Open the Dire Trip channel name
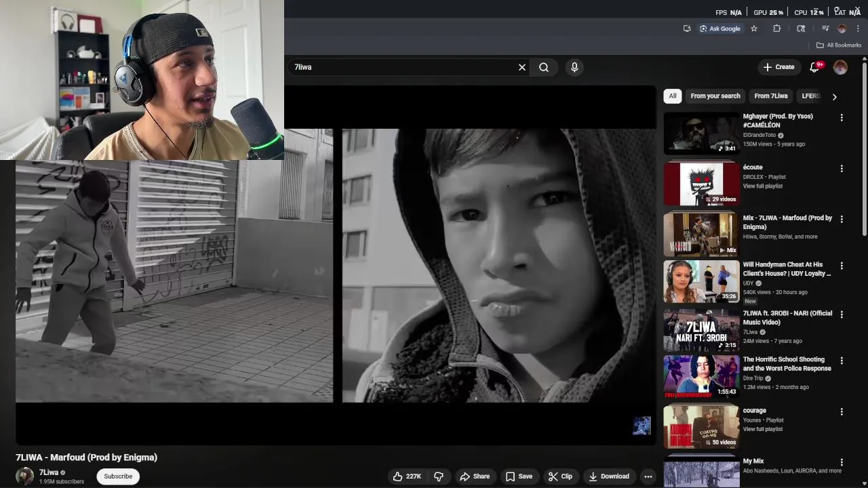 (x=753, y=378)
